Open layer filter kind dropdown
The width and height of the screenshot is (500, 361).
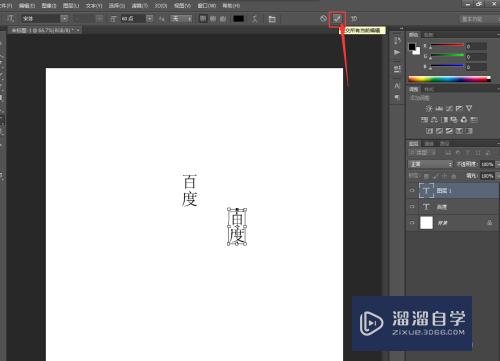[x=423, y=153]
